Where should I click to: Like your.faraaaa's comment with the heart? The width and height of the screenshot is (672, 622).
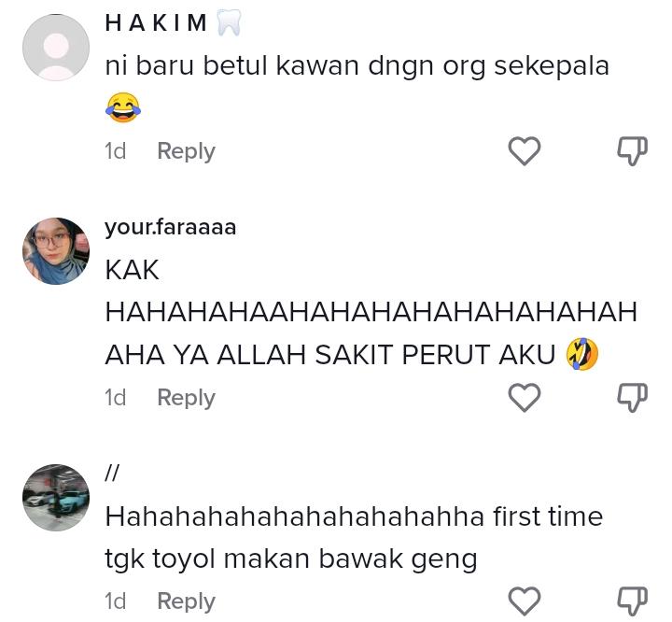525,397
